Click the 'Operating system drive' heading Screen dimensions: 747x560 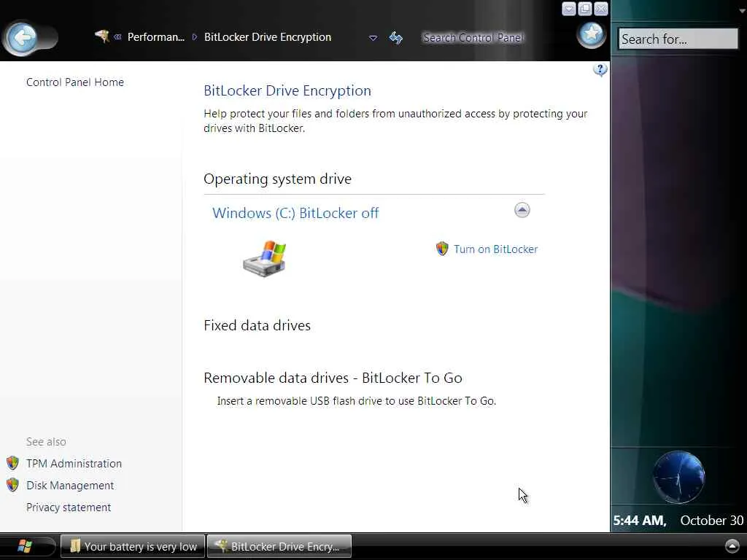(x=277, y=179)
